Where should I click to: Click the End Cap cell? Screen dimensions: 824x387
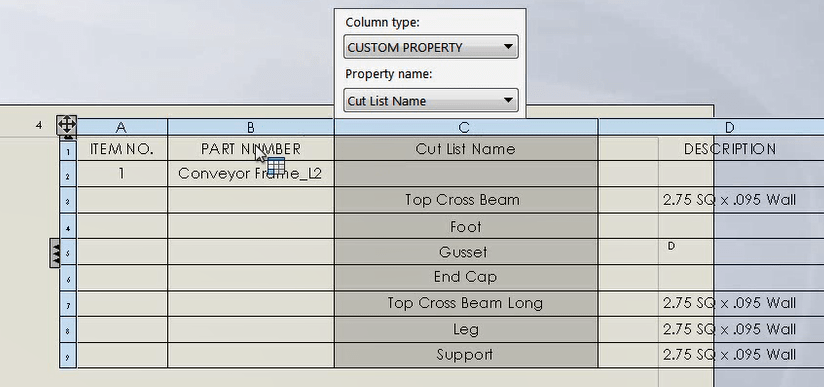tap(466, 278)
